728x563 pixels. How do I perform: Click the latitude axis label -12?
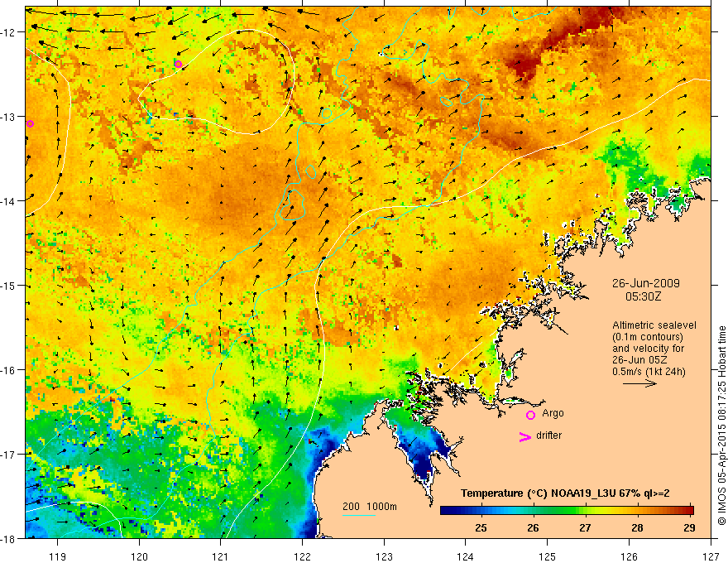click(x=8, y=32)
